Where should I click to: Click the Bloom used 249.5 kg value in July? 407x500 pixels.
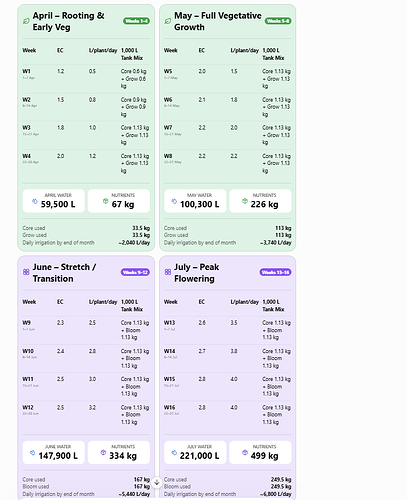click(281, 487)
